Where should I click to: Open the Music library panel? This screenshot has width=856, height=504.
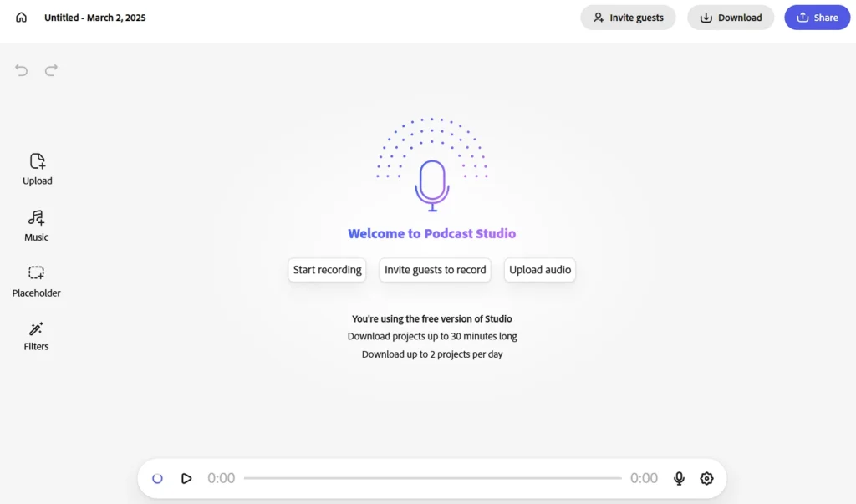tap(36, 224)
